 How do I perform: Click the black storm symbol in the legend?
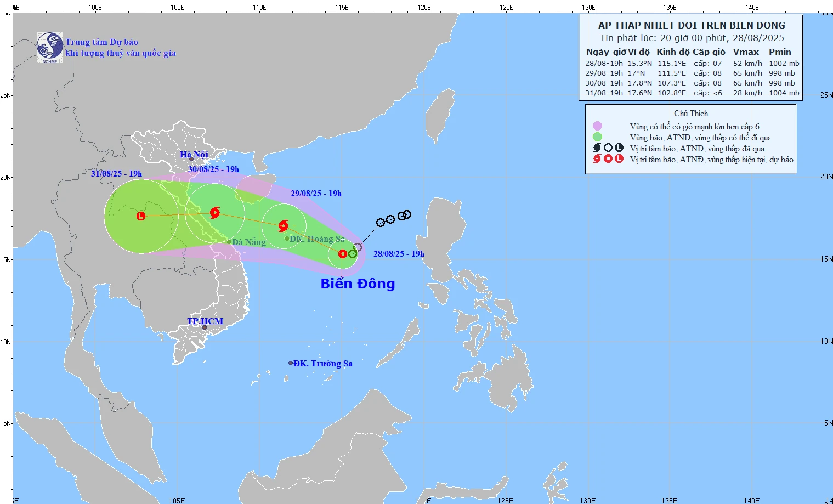pos(597,148)
